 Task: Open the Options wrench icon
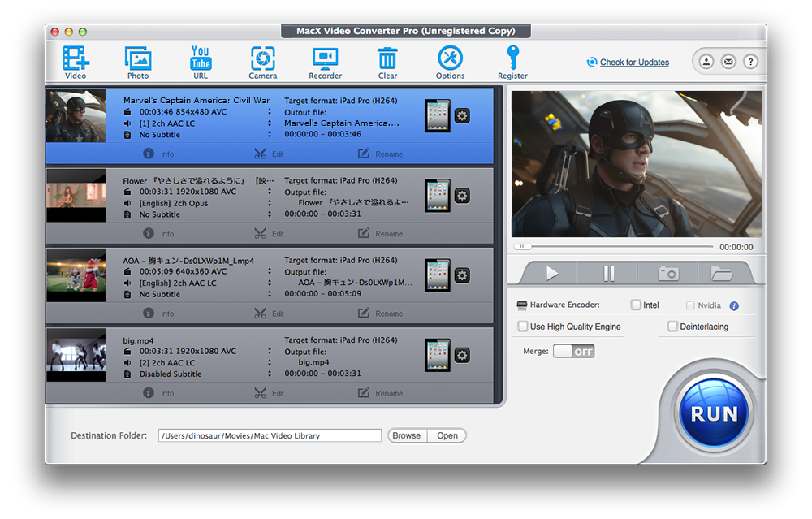(x=450, y=58)
